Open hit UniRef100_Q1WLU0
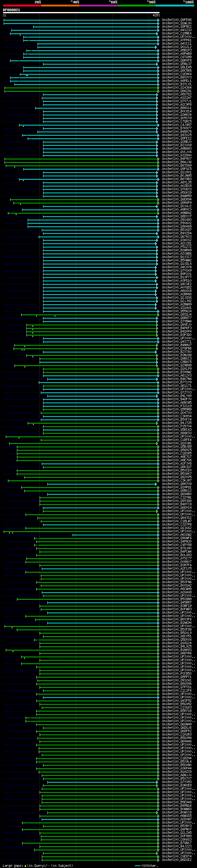Image resolution: width=197 pixels, height=868 pixels. coord(176,23)
